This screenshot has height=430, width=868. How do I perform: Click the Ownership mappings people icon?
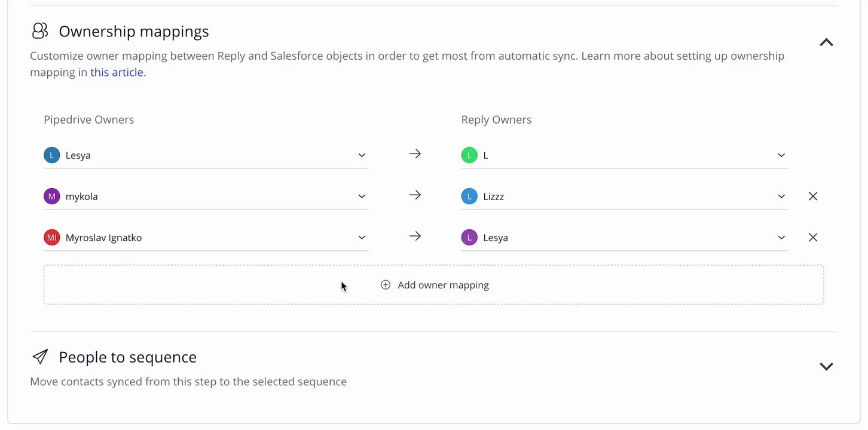(40, 31)
